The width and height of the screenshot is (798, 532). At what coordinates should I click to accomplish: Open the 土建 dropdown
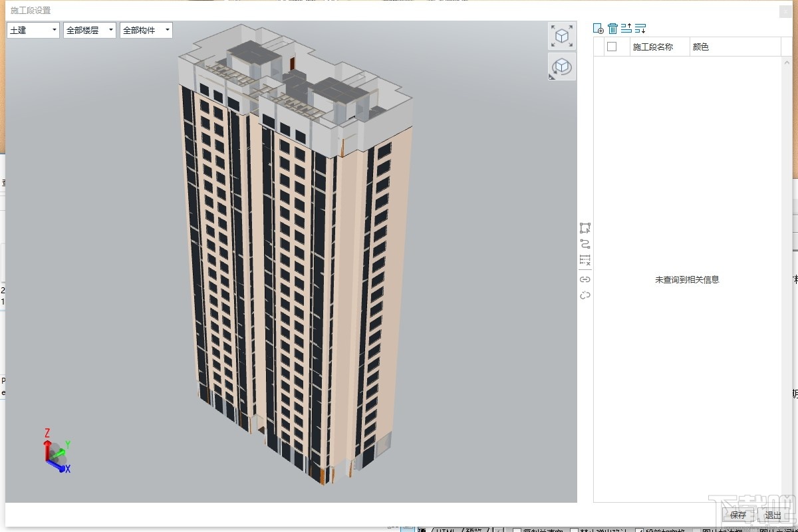click(33, 30)
